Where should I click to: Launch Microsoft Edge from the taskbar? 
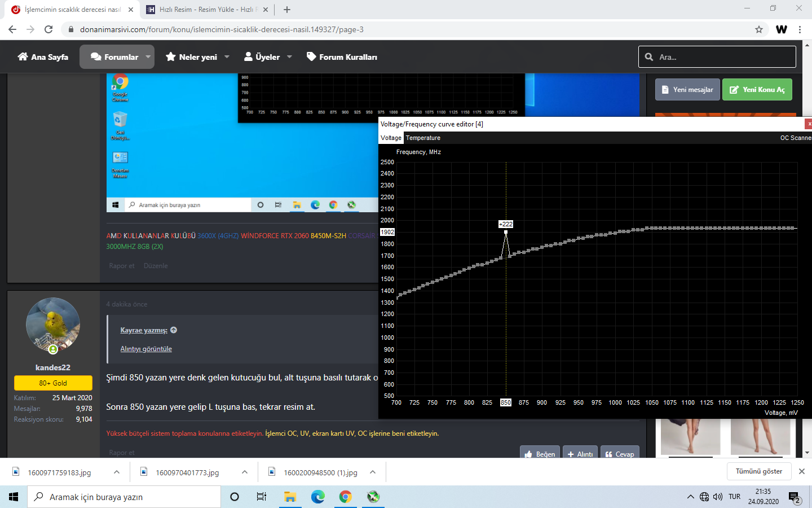pos(318,497)
